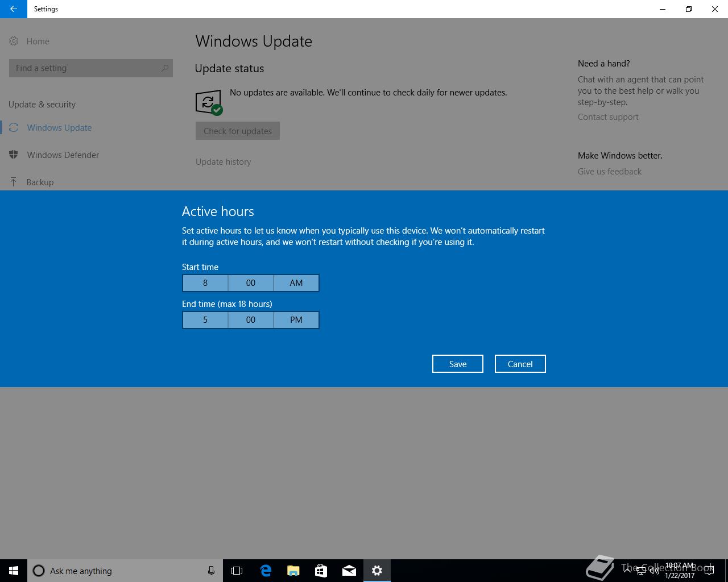The width and height of the screenshot is (728, 582).
Task: Change the end time PM selector
Action: 296,320
